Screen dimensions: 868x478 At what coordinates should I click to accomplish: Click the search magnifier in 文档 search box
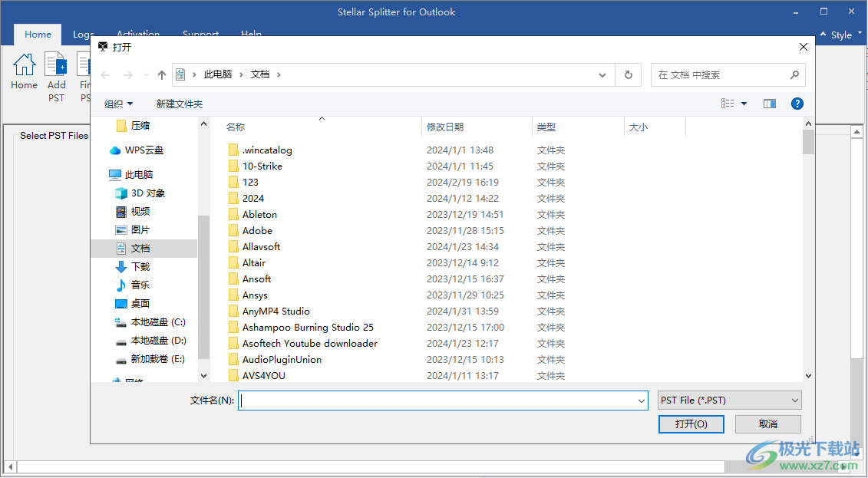tap(794, 74)
